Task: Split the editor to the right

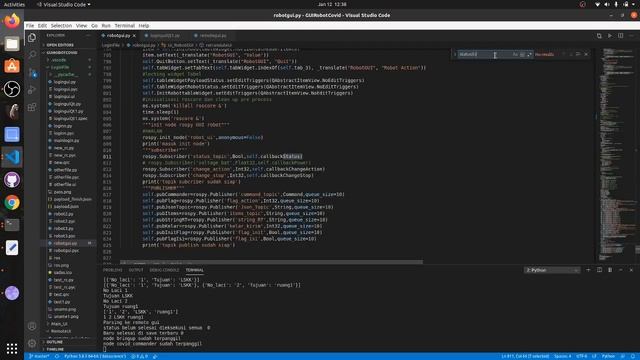Action: [620, 36]
